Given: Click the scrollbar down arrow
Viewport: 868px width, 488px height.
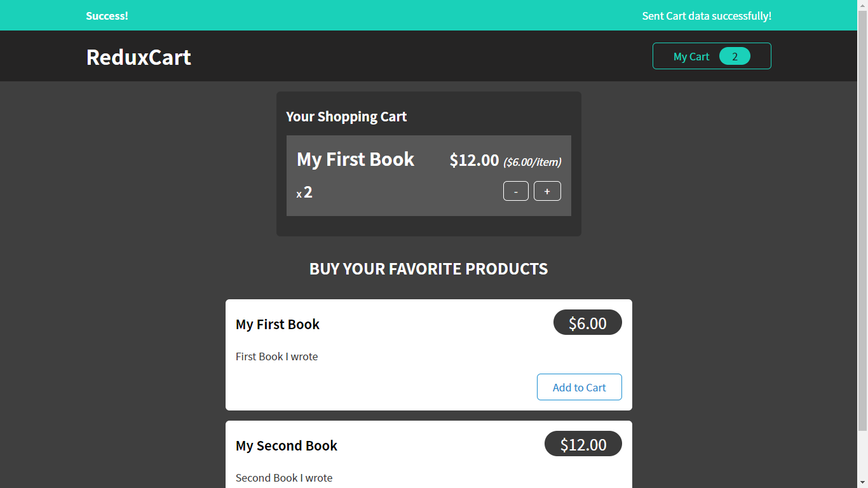Looking at the screenshot, I should click(863, 483).
